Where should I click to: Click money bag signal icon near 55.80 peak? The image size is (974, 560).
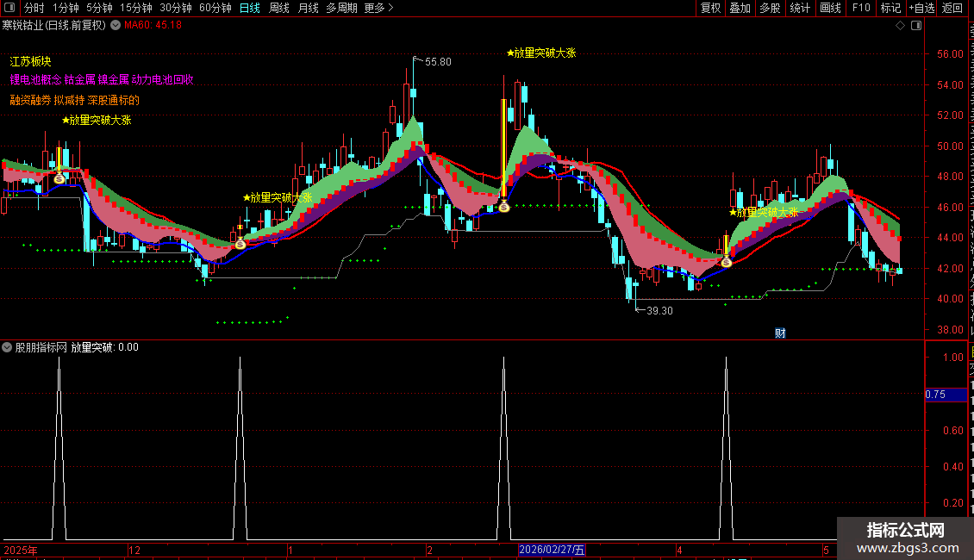(503, 207)
